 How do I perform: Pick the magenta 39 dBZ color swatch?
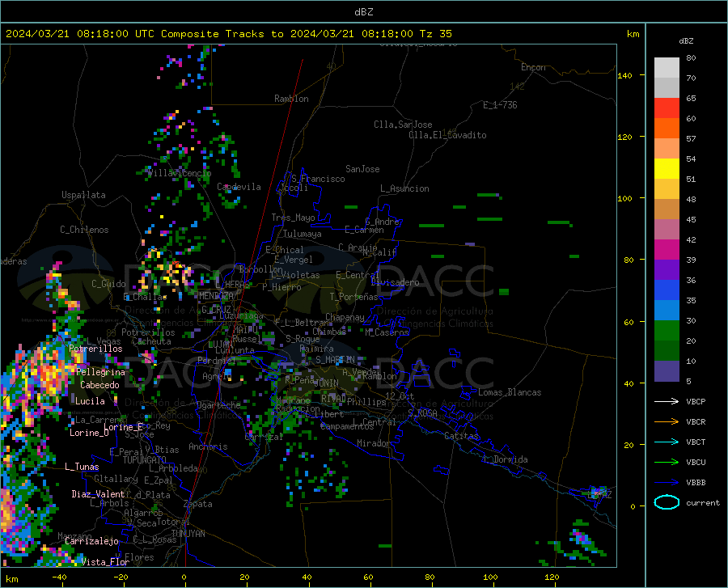(x=667, y=250)
